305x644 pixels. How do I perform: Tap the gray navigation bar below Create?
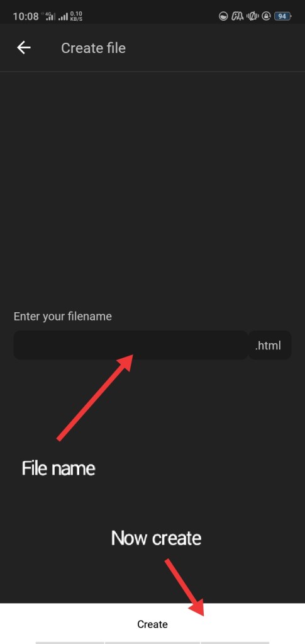152,642
